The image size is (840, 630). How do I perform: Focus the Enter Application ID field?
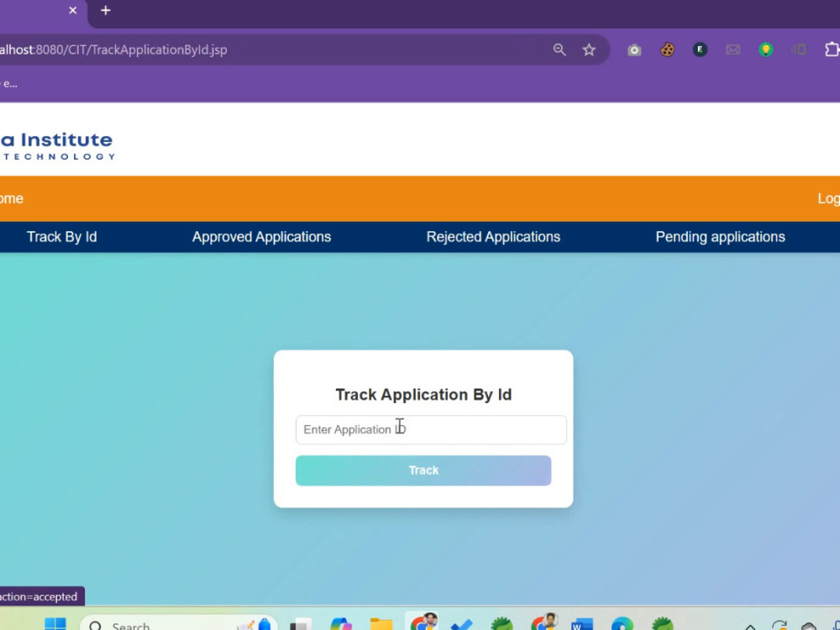(x=431, y=429)
